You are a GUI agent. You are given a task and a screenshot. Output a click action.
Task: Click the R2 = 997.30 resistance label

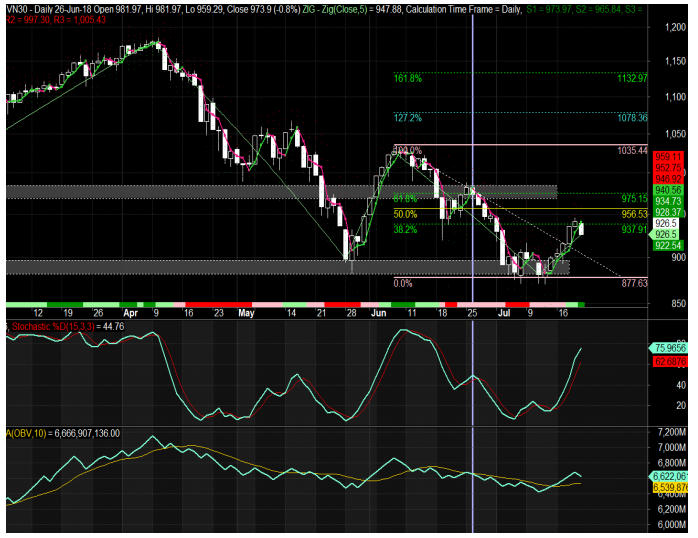click(28, 20)
